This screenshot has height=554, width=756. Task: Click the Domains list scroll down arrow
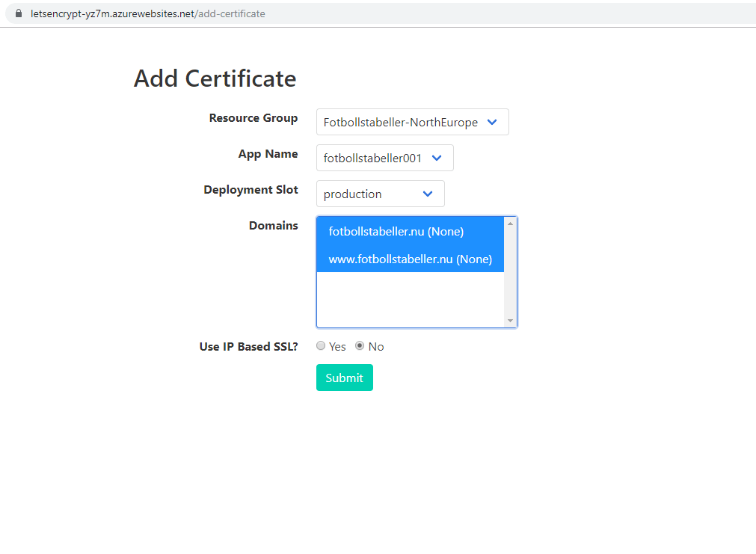point(510,321)
